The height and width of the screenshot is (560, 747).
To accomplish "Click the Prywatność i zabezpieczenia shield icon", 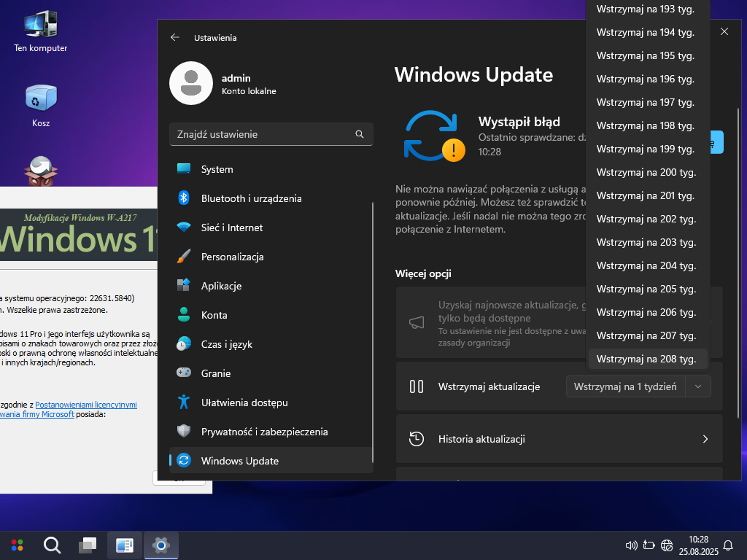I will click(184, 431).
